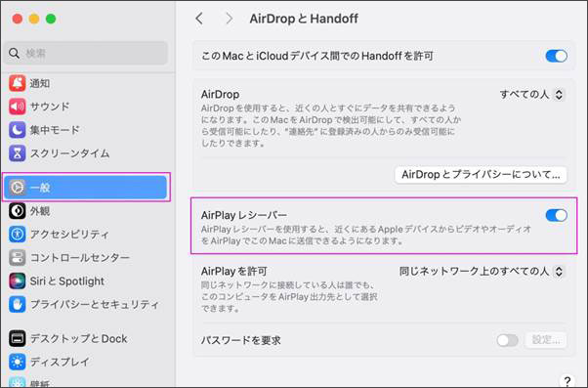Select コントロールセンター in the sidebar
This screenshot has width=588, height=388.
point(86,257)
